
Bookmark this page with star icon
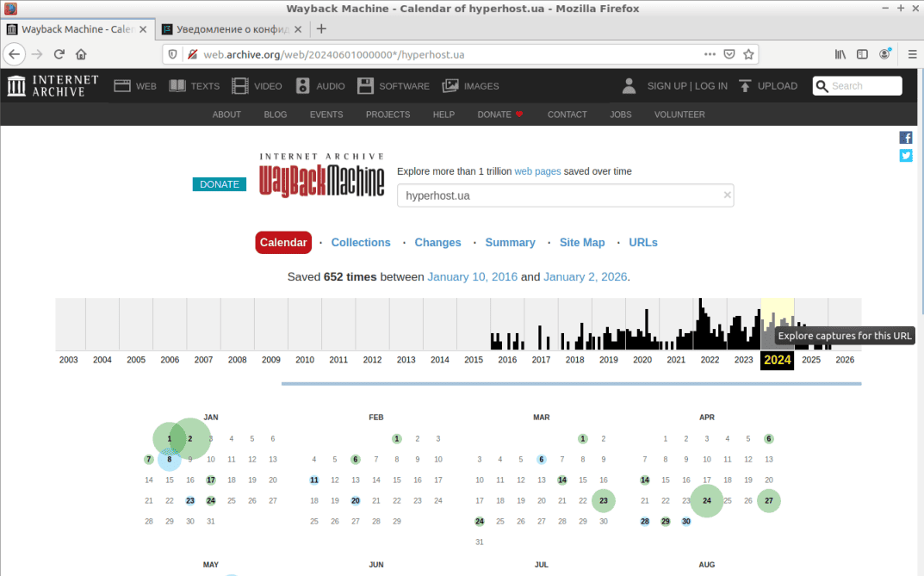[x=749, y=54]
